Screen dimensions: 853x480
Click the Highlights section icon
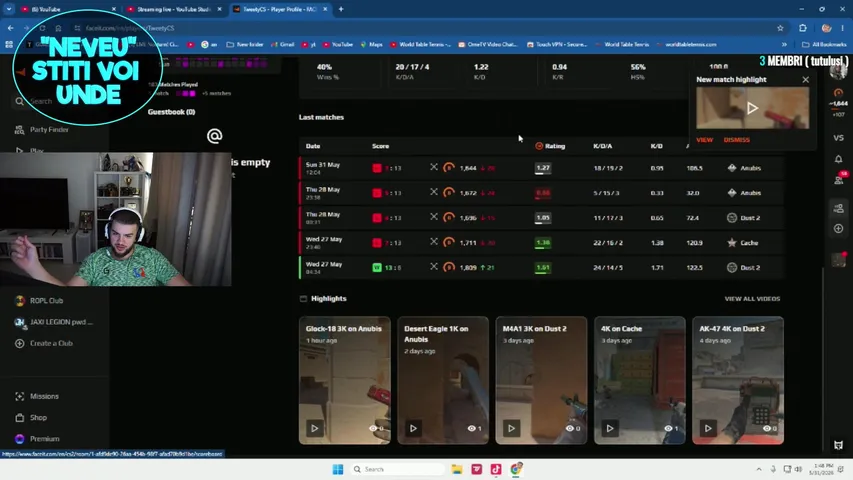coord(304,299)
